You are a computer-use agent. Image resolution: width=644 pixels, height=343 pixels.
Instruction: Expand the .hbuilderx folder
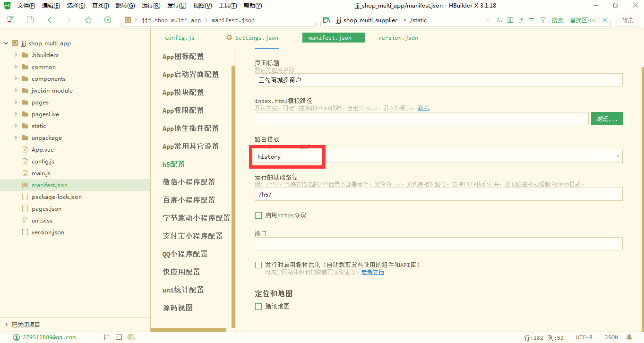[16, 55]
